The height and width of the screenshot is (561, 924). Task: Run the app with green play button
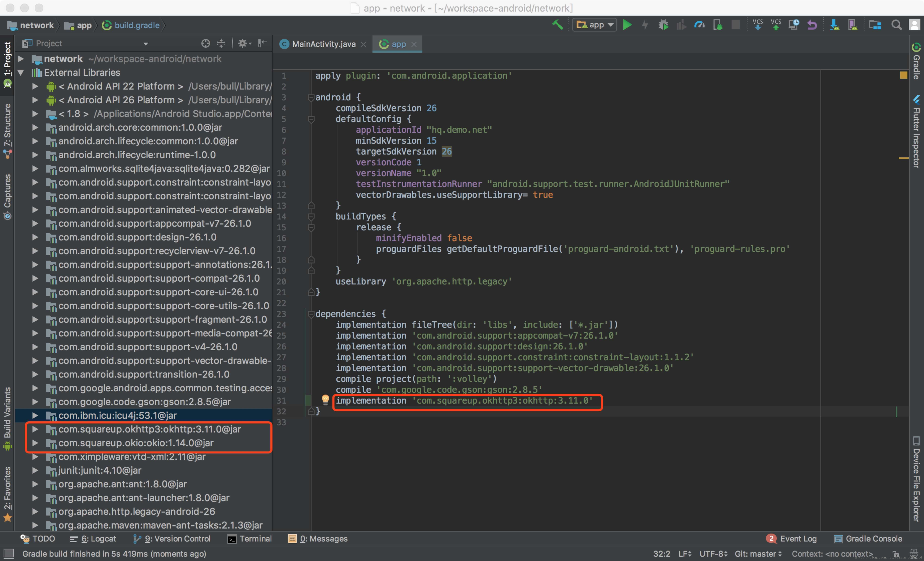pos(627,25)
